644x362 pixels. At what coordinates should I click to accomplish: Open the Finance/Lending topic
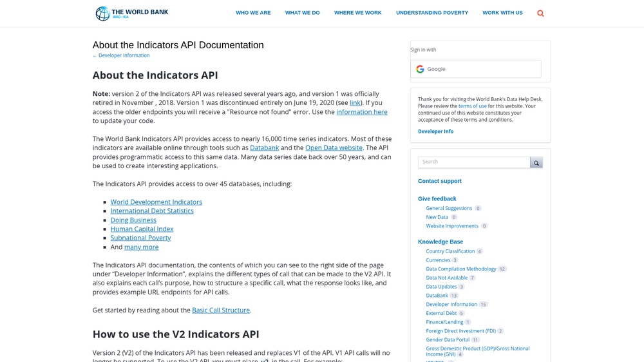[444, 322]
